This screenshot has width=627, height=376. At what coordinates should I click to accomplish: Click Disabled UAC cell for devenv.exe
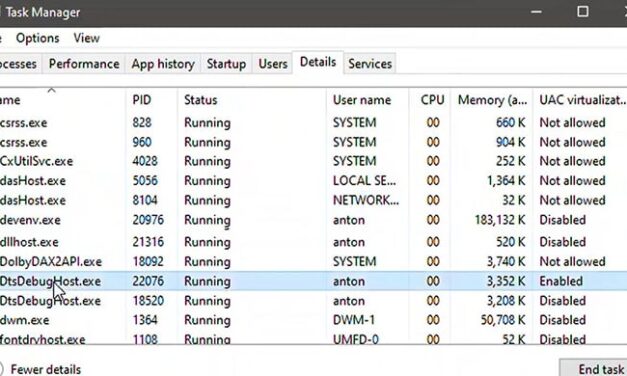point(563,220)
